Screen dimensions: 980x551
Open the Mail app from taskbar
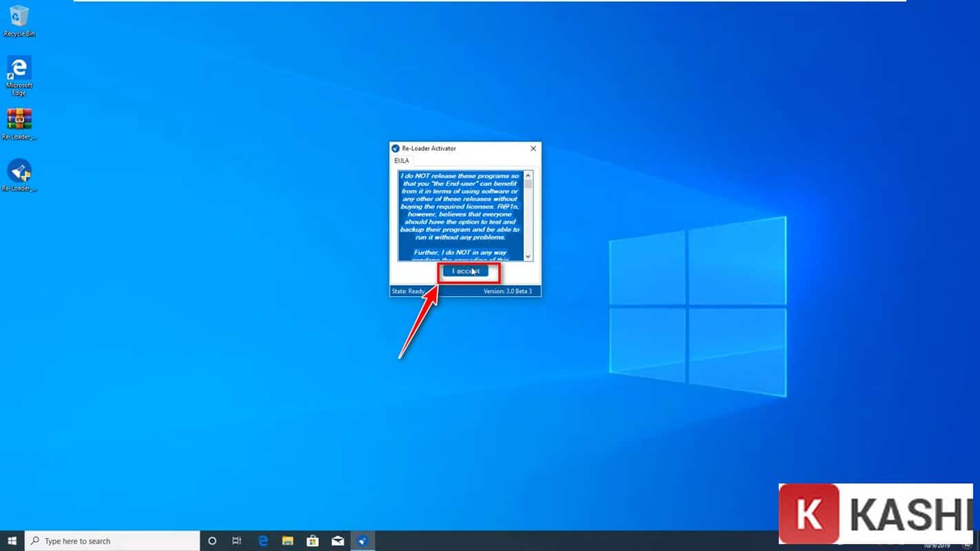[x=338, y=541]
